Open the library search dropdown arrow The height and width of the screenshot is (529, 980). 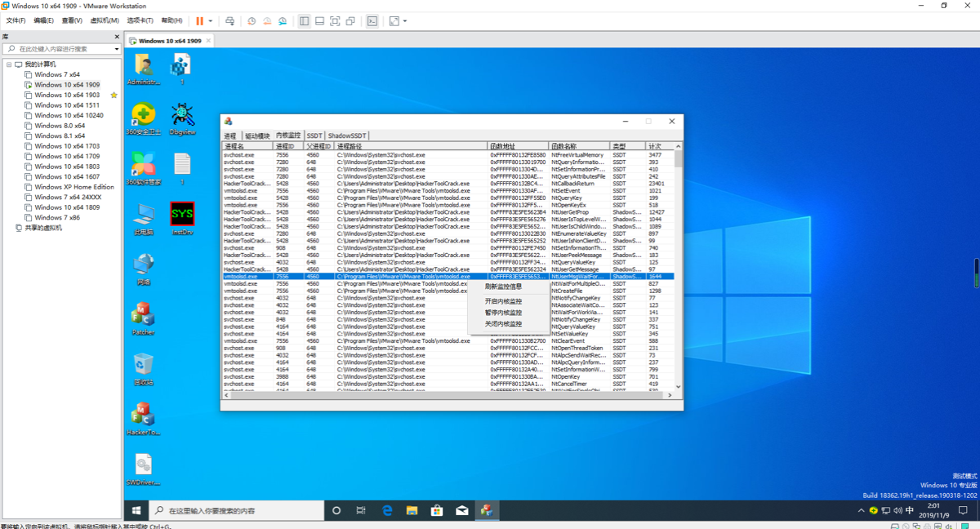[x=117, y=49]
